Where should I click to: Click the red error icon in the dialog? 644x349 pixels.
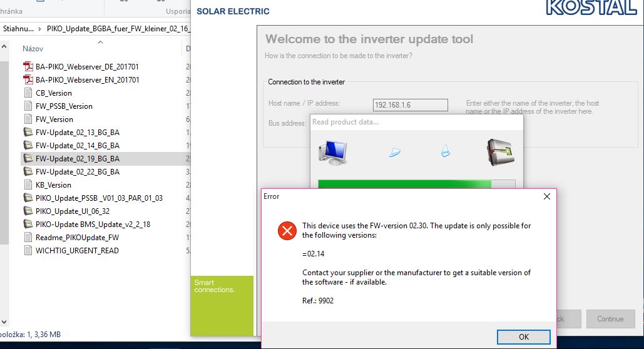click(287, 230)
